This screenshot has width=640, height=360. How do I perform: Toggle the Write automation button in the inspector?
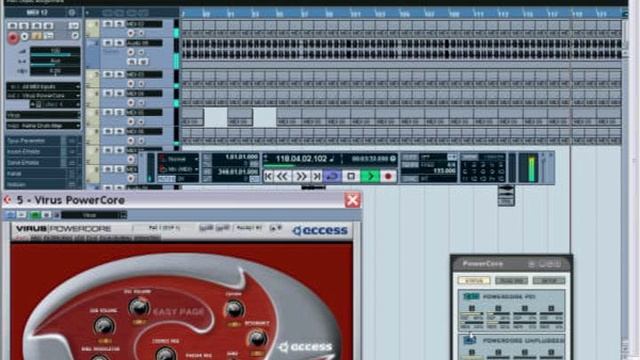click(49, 26)
